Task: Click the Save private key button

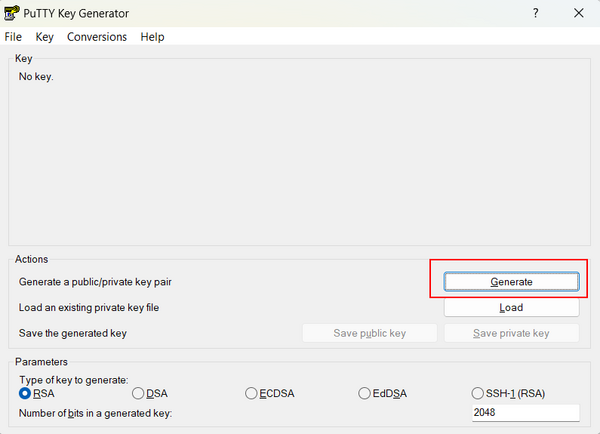Action: [x=511, y=333]
